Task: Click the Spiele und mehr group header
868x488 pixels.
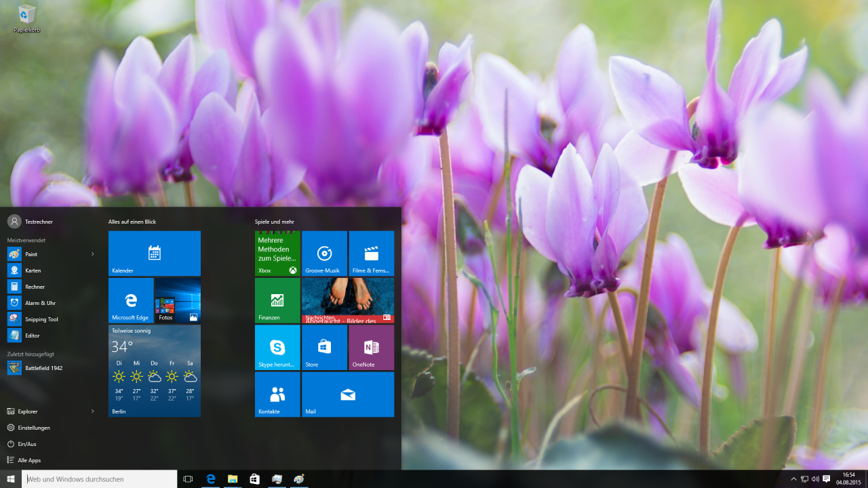Action: (275, 222)
